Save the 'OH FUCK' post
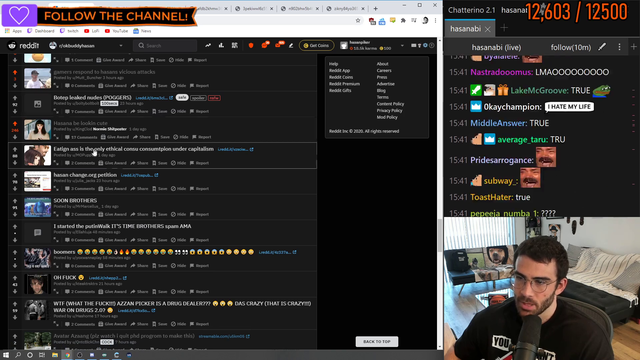The image size is (640, 360). pyautogui.click(x=160, y=291)
